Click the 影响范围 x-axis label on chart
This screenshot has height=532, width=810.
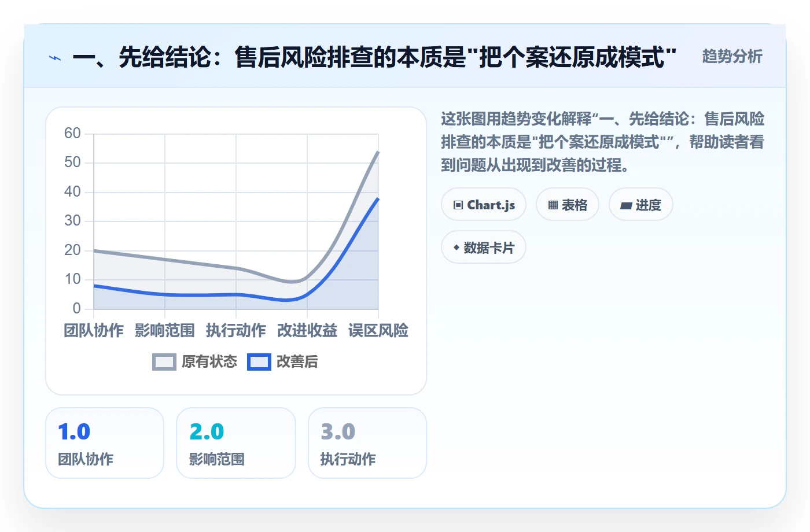click(165, 331)
